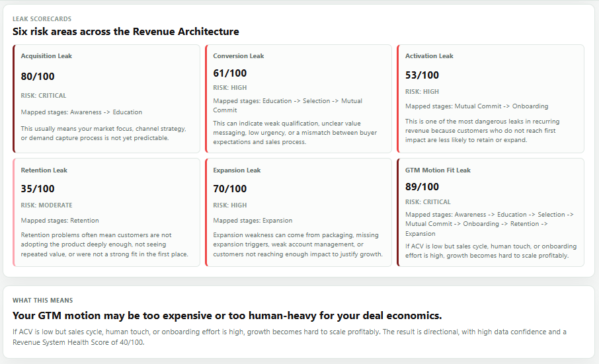
Task: Click the 80/100 acquisition score
Action: point(38,77)
